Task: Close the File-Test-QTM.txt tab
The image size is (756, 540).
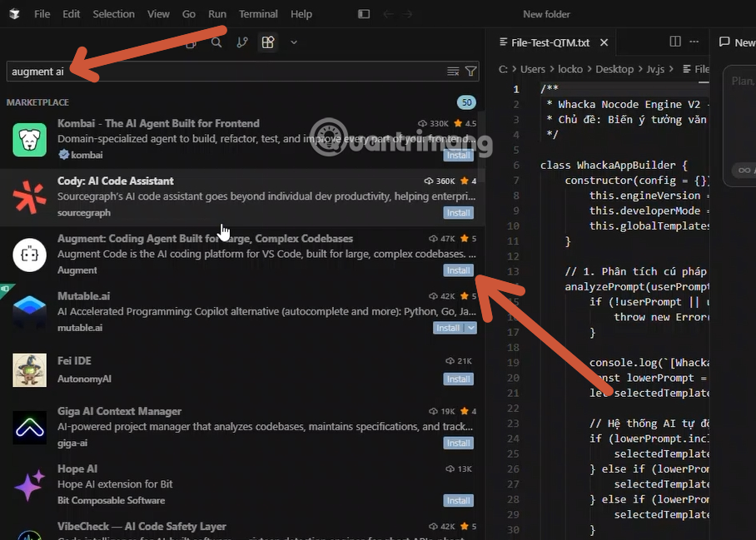Action: pos(604,42)
